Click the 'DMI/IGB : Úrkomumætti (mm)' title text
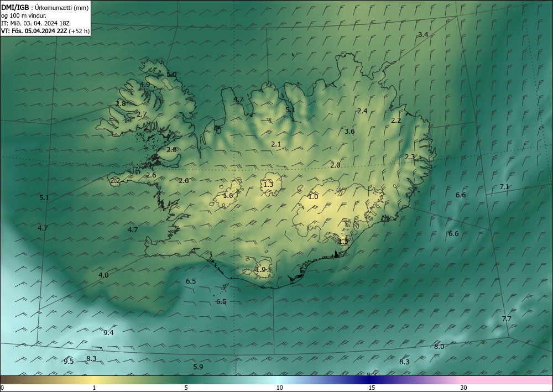This screenshot has width=553, height=392. click(45, 7)
